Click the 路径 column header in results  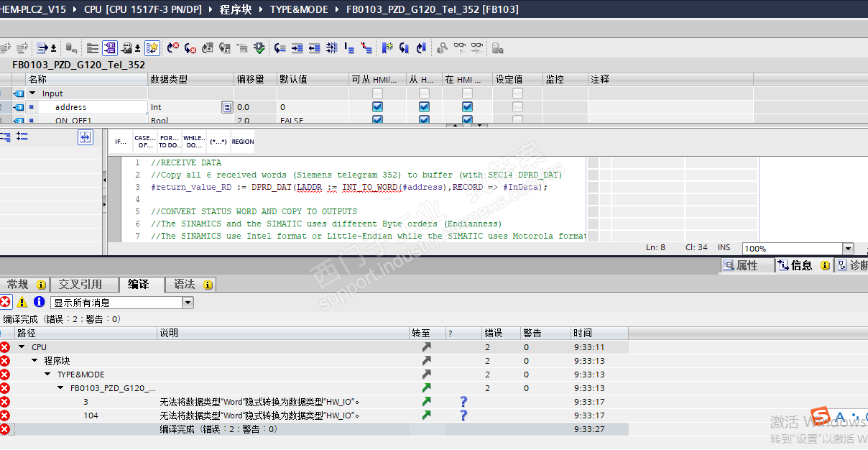[86, 333]
